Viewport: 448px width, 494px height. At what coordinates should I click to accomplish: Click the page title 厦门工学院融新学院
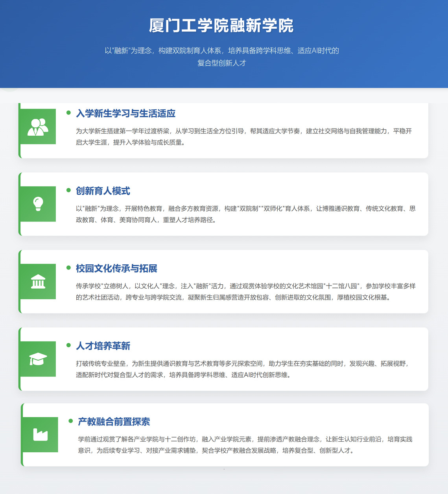click(x=221, y=26)
